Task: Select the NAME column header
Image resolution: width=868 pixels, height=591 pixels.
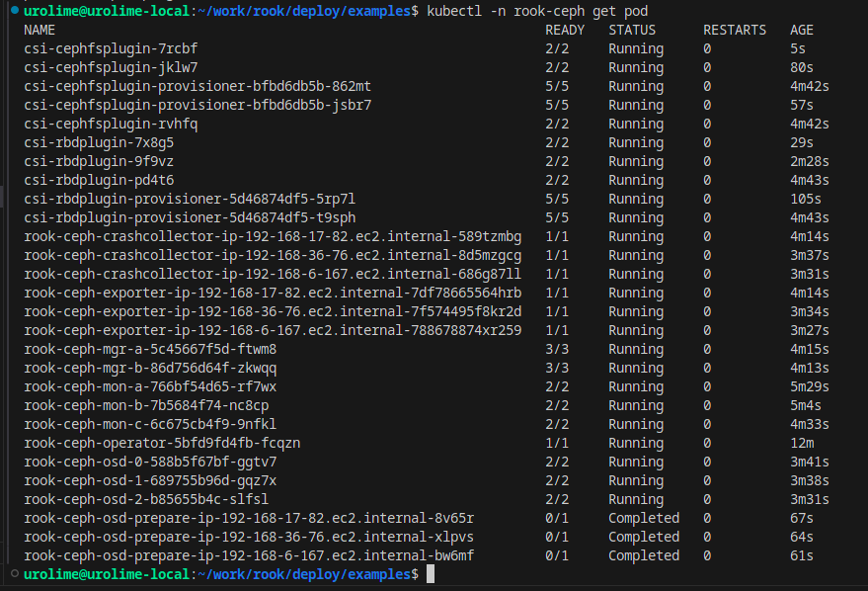Action: (x=39, y=30)
